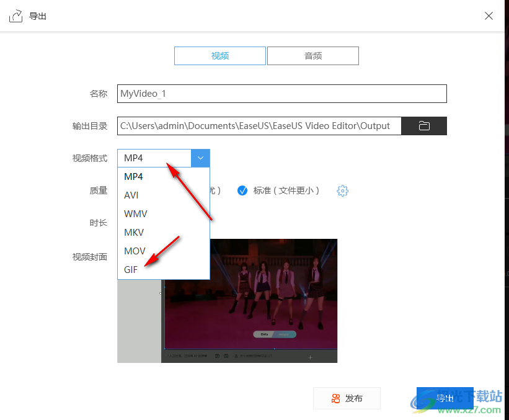
Task: Toggle the 标准（文件更小）quality option
Action: tap(243, 190)
